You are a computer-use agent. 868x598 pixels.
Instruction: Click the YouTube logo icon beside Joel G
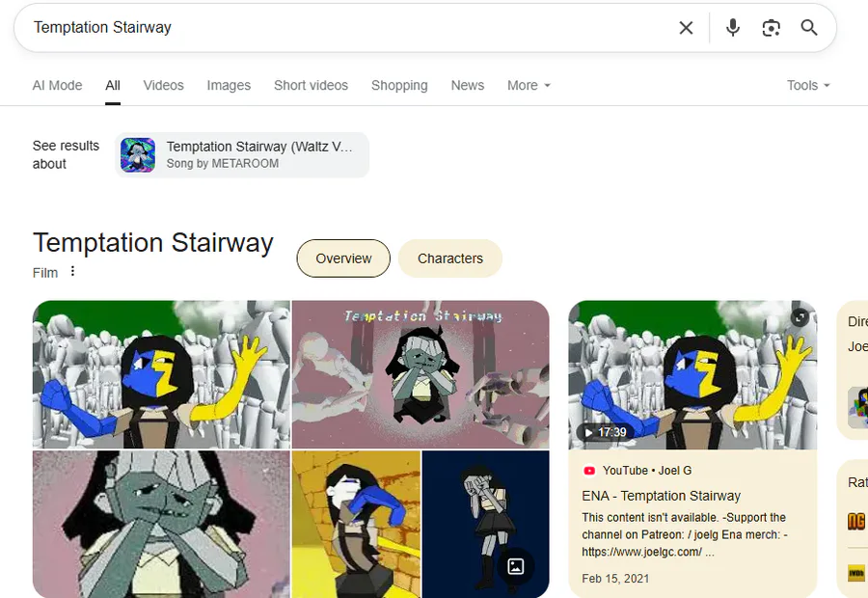(x=589, y=471)
